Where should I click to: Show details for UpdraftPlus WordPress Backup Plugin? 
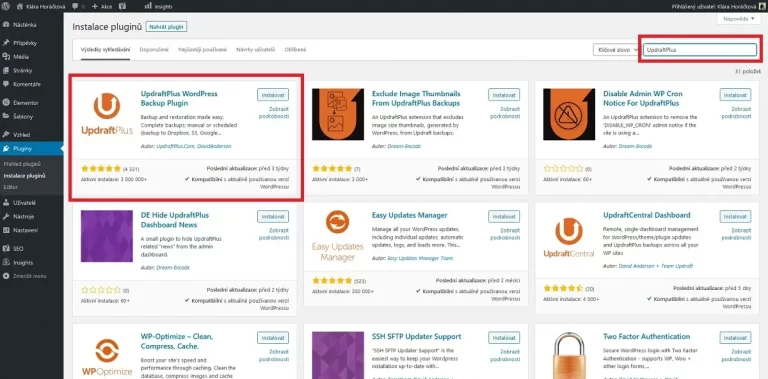click(x=274, y=112)
